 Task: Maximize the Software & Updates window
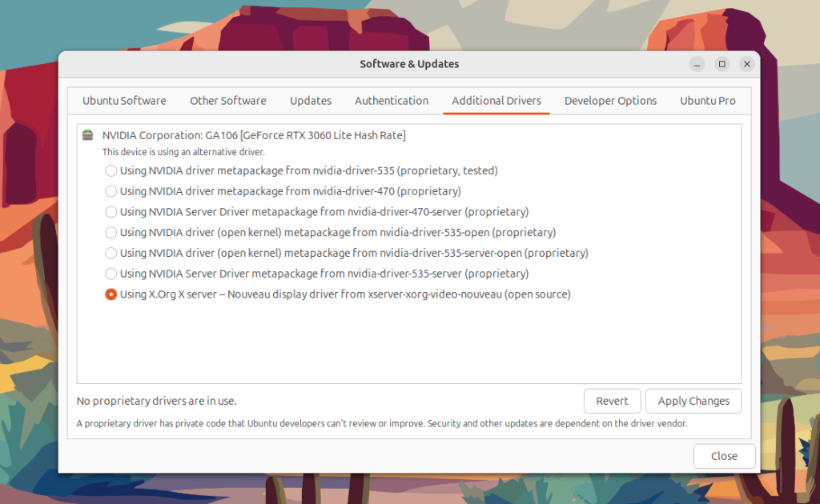click(722, 64)
